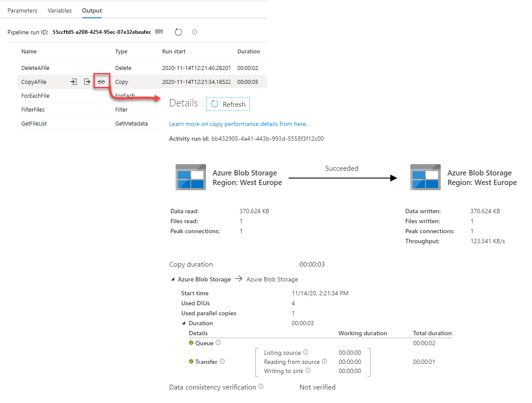This screenshot has height=403, width=532.
Task: Open CopyAFile details via eyeglasses icon
Action: (x=101, y=82)
